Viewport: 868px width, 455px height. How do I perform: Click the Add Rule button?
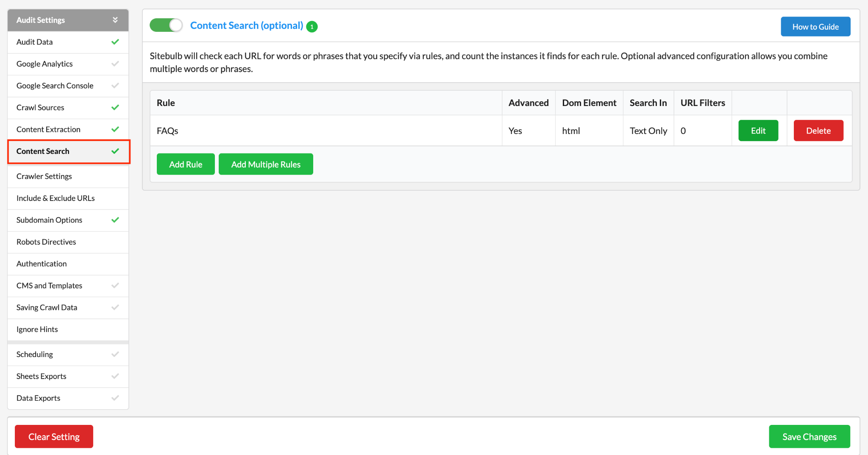tap(186, 164)
